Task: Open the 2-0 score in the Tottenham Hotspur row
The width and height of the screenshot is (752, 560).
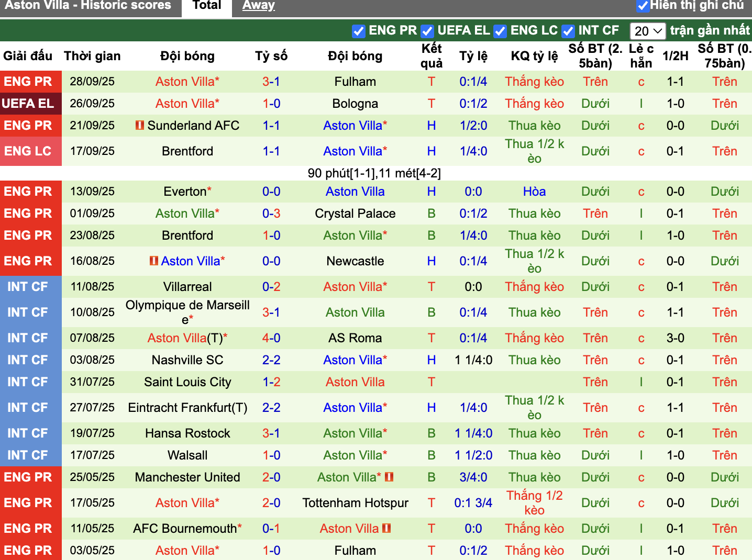Action: (x=271, y=503)
